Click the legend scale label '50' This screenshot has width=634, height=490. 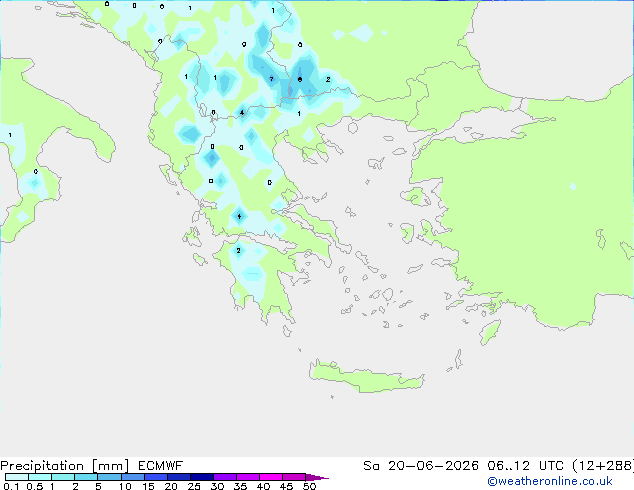pos(310,486)
